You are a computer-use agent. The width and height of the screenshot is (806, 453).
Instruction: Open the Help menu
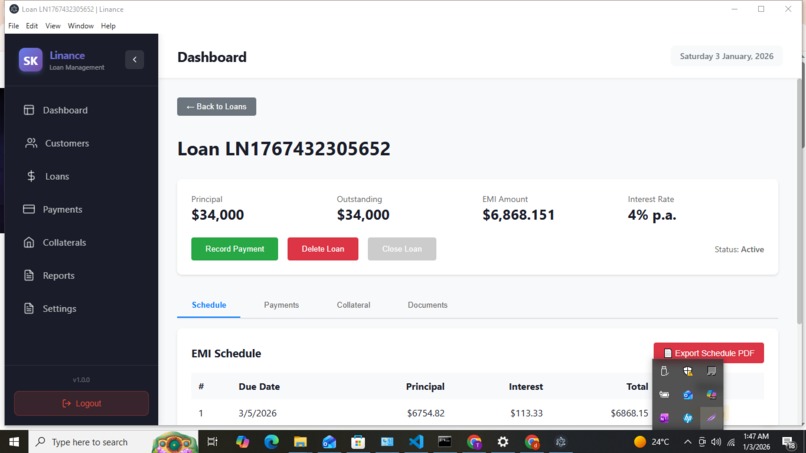tap(108, 26)
